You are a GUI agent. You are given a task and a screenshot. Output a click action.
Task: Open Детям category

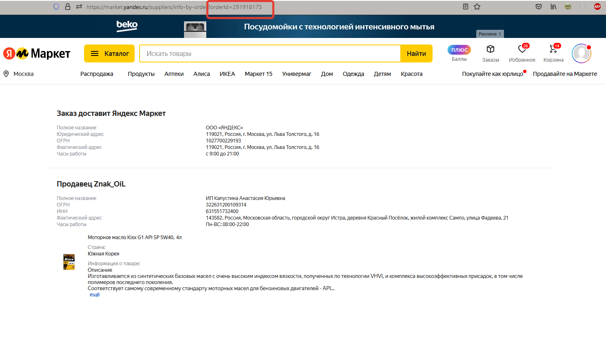(x=382, y=74)
